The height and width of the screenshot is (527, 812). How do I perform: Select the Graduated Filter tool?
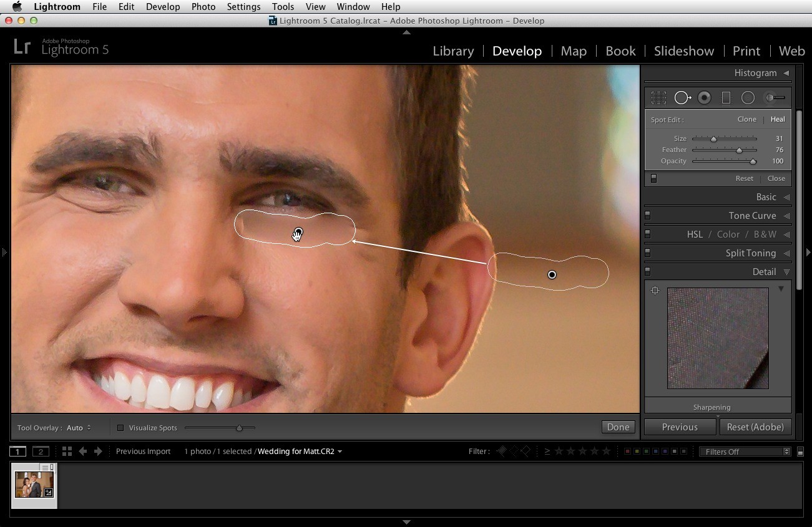coord(726,98)
